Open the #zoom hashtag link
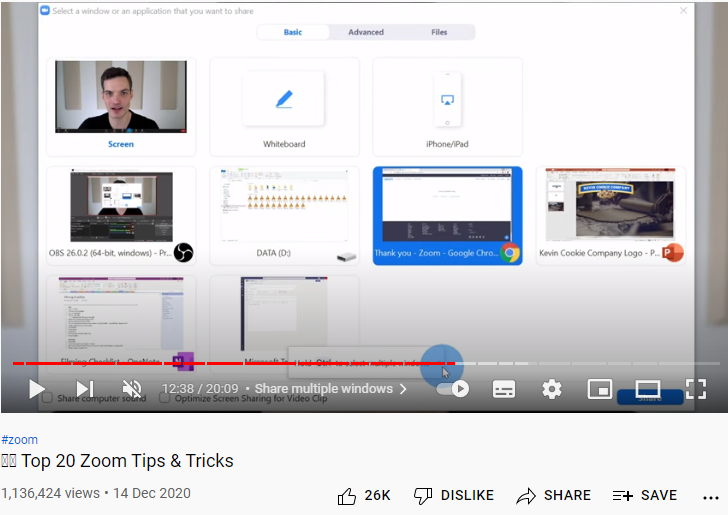The height and width of the screenshot is (515, 728). [20, 439]
